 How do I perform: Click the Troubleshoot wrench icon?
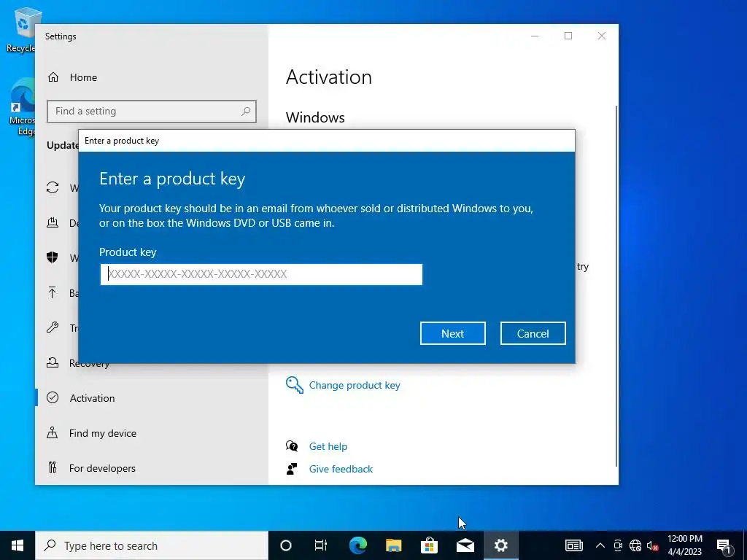(53, 327)
